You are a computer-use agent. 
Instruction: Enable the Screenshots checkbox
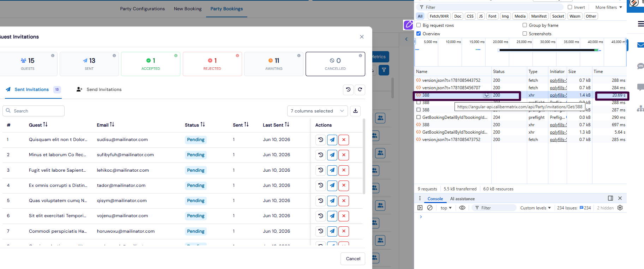click(525, 33)
